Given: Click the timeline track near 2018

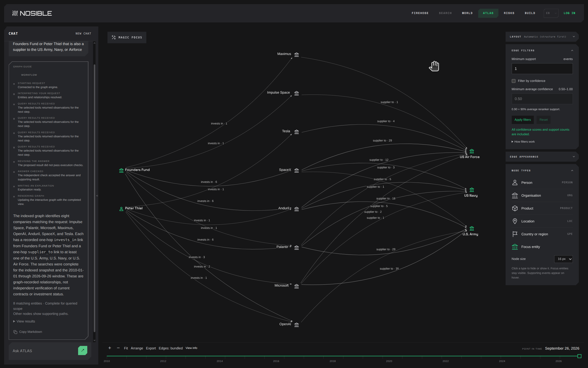Looking at the screenshot, I should [333, 356].
